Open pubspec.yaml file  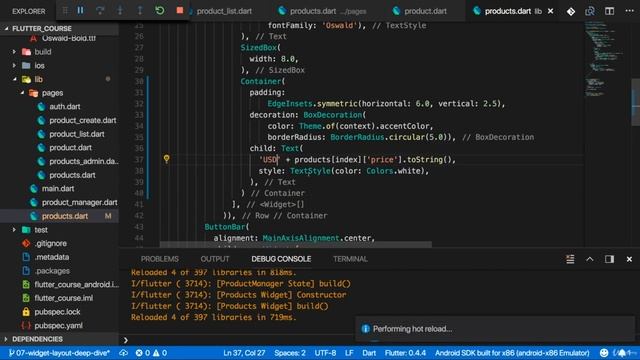[58, 325]
